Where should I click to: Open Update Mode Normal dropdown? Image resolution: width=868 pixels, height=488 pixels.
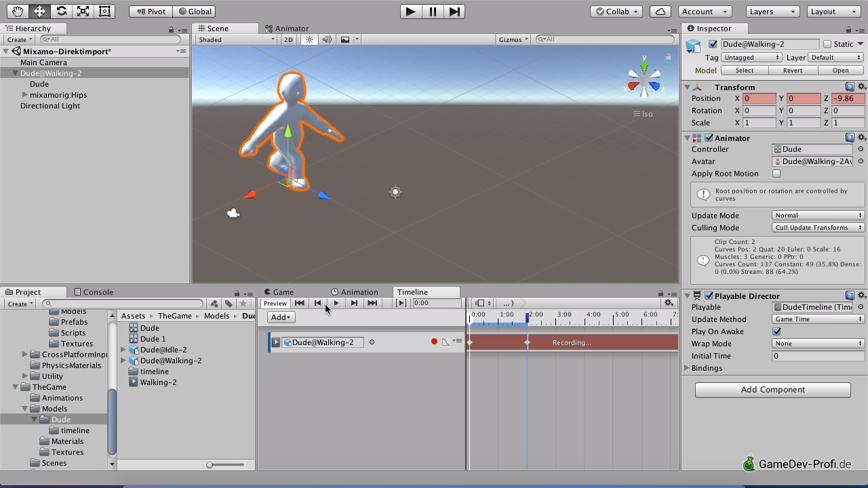click(x=818, y=216)
